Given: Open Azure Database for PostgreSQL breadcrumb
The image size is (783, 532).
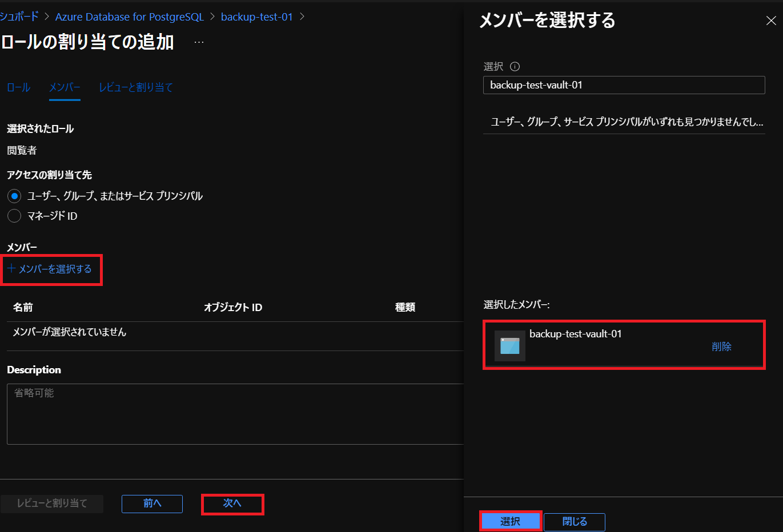Looking at the screenshot, I should coord(130,17).
